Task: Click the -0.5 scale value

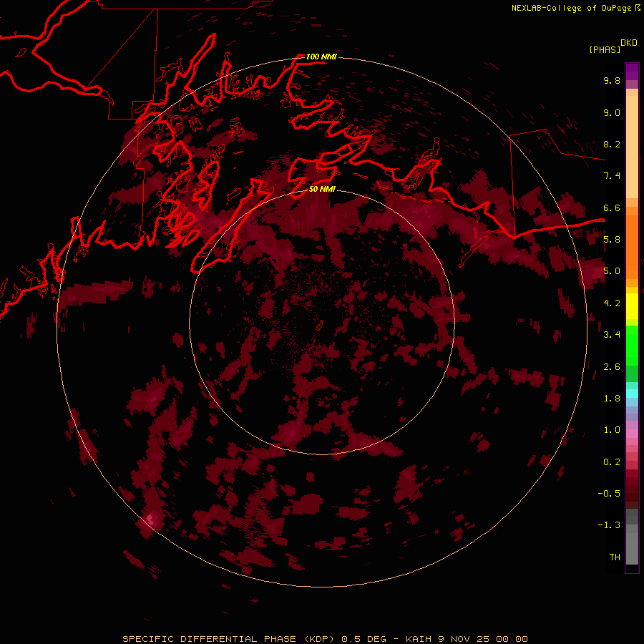Action: 609,493
